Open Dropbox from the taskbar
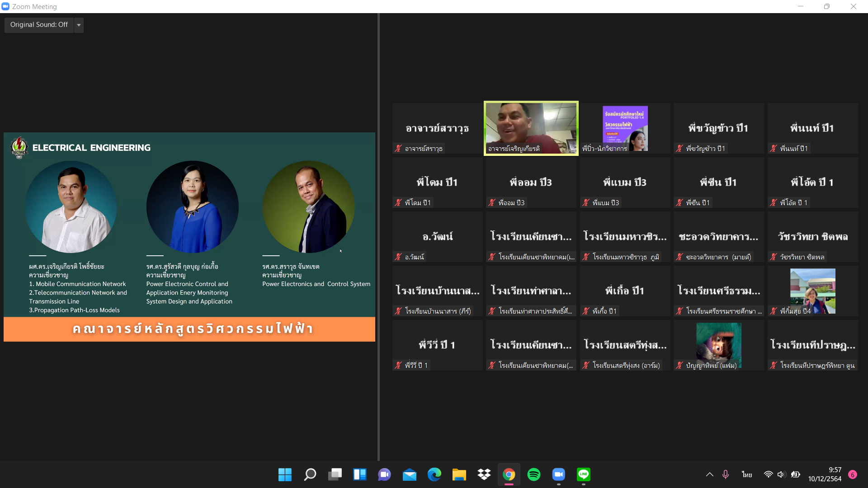The height and width of the screenshot is (488, 868). tap(484, 474)
